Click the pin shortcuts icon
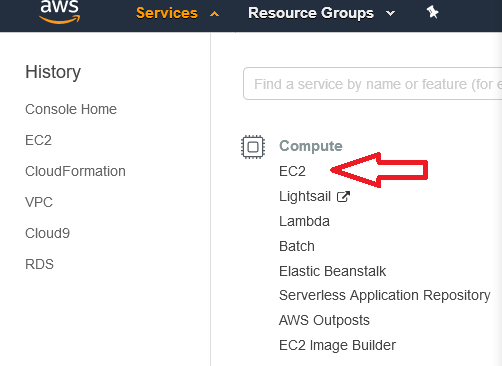The image size is (502, 366). pos(432,13)
